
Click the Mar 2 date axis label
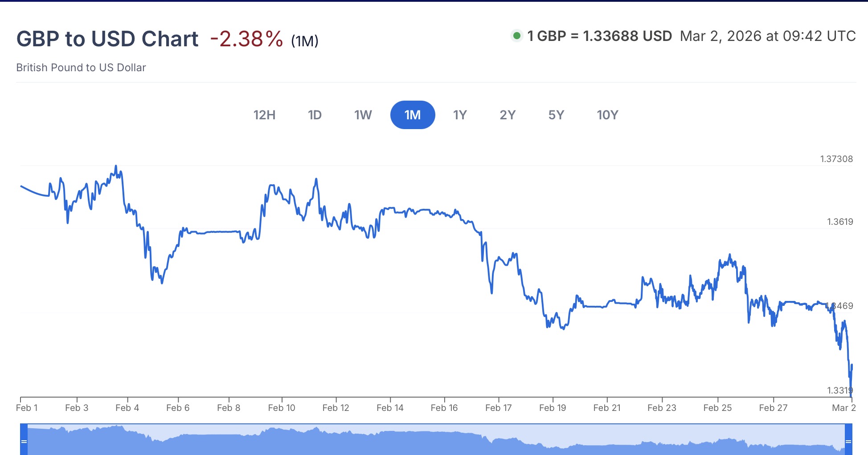tap(844, 408)
